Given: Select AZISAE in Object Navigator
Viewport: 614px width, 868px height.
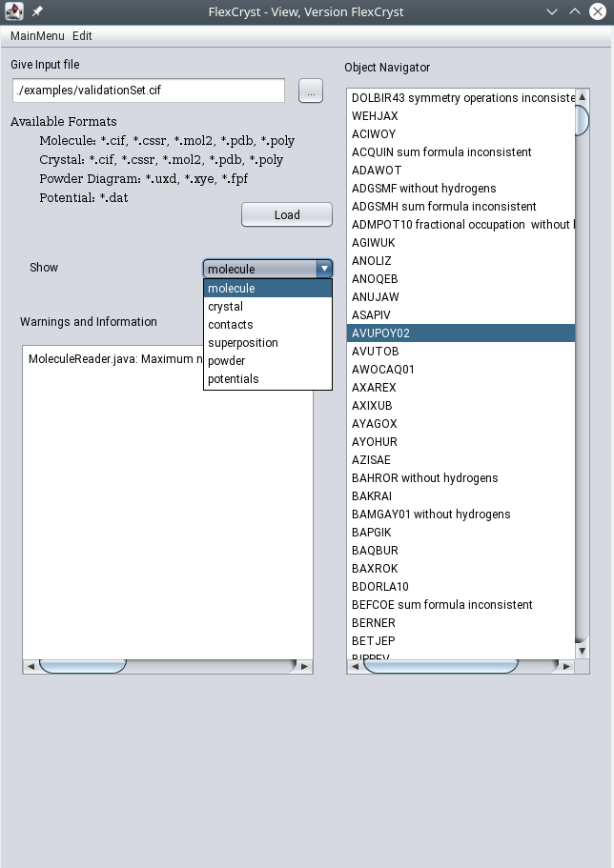Looking at the screenshot, I should pos(461,460).
